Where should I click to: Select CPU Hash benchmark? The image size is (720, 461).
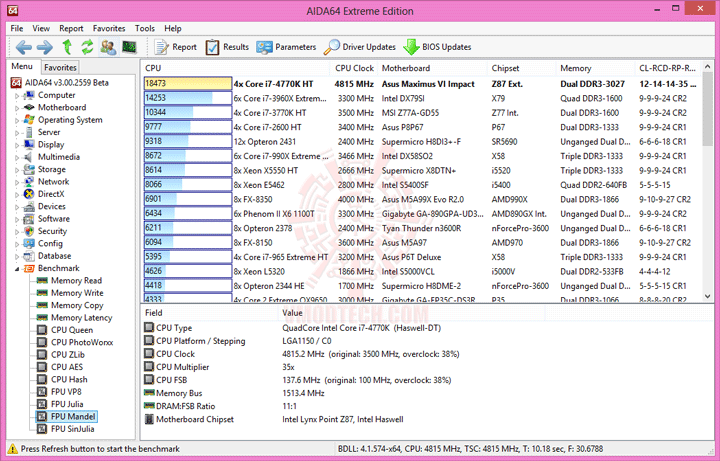click(x=62, y=380)
